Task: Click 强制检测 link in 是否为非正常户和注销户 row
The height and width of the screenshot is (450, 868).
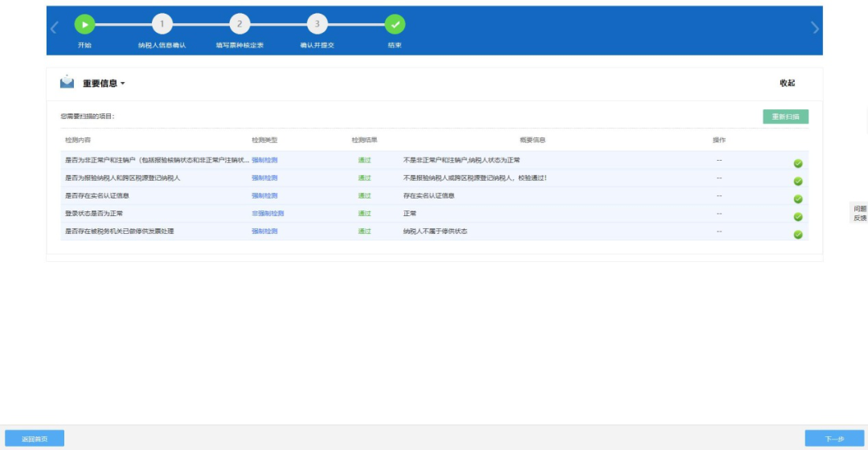Action: pos(264,160)
